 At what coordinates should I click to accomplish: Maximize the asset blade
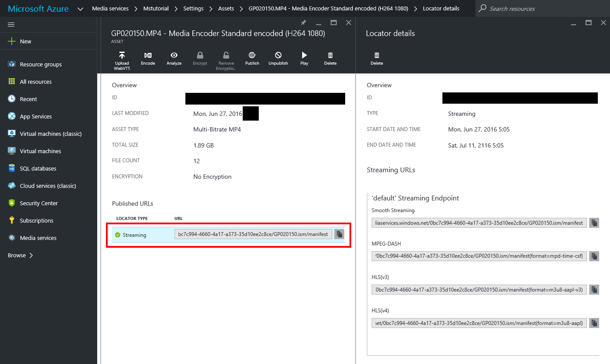click(x=333, y=23)
